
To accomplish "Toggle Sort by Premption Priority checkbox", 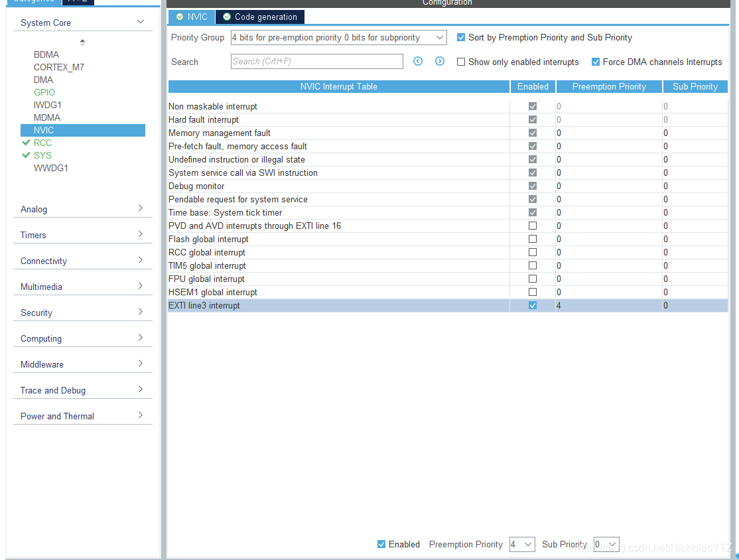I will click(x=461, y=37).
